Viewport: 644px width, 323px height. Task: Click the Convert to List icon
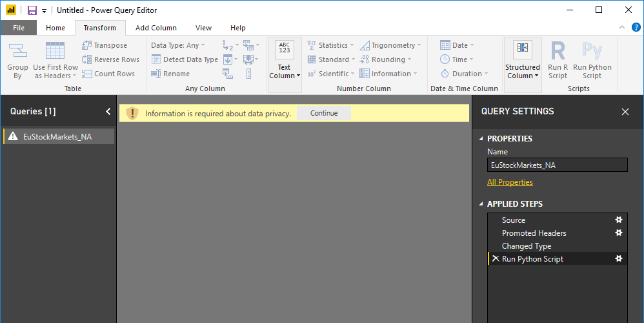248,74
